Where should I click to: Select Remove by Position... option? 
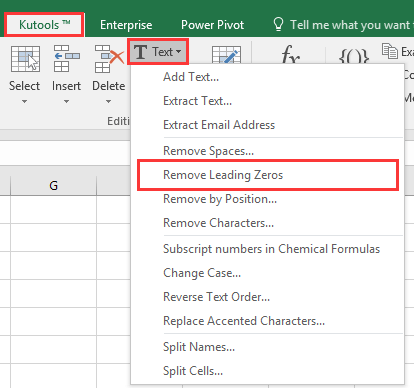coord(268,199)
